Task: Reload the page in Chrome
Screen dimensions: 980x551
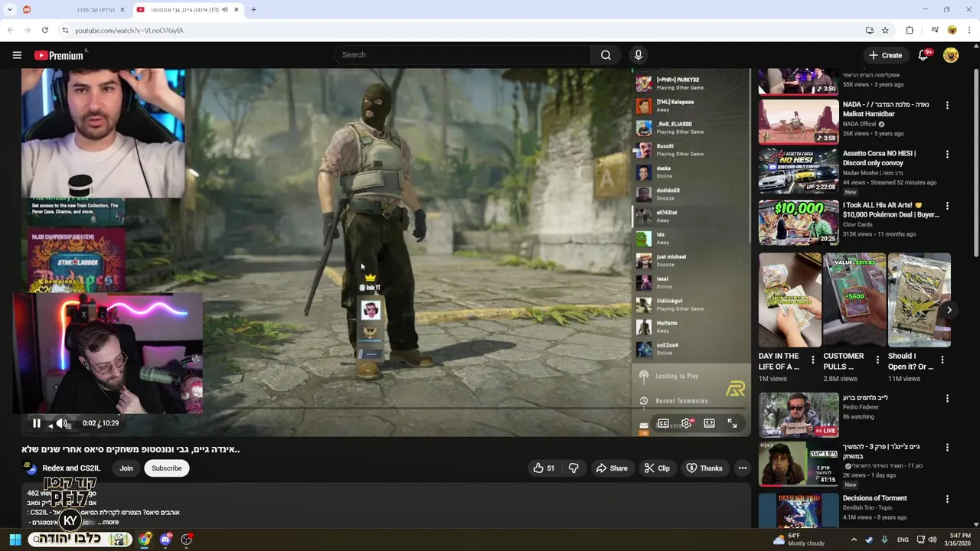Action: click(45, 31)
